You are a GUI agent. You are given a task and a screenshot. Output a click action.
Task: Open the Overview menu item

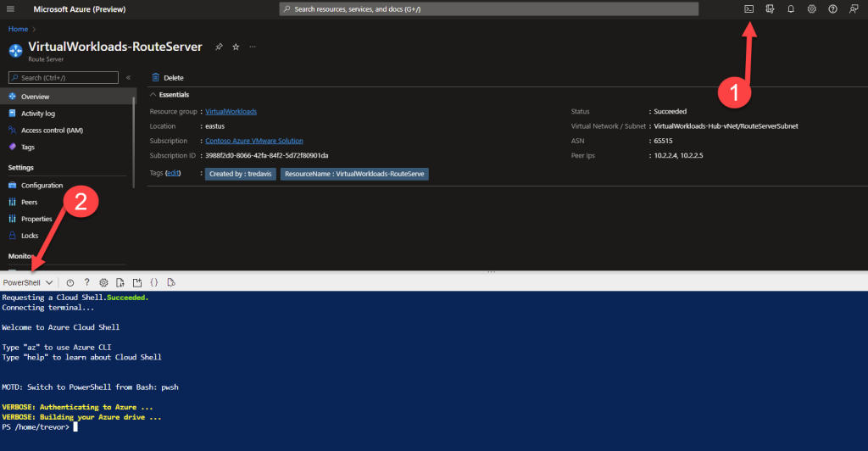68,97
